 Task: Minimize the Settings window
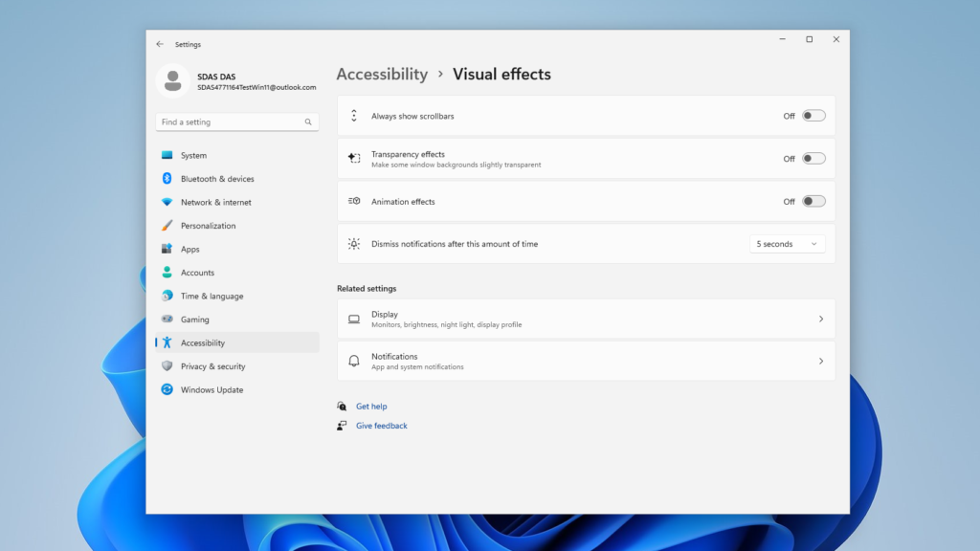coord(783,39)
